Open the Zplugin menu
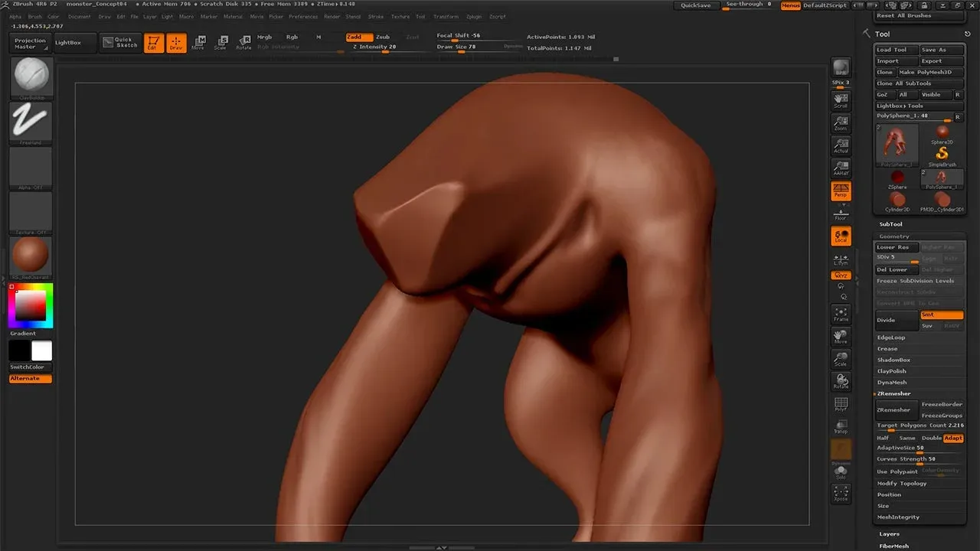The width and height of the screenshot is (980, 551). tap(474, 16)
